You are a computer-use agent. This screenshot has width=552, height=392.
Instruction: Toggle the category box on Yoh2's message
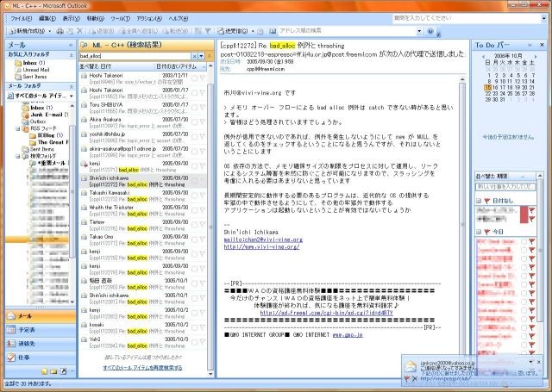194,342
